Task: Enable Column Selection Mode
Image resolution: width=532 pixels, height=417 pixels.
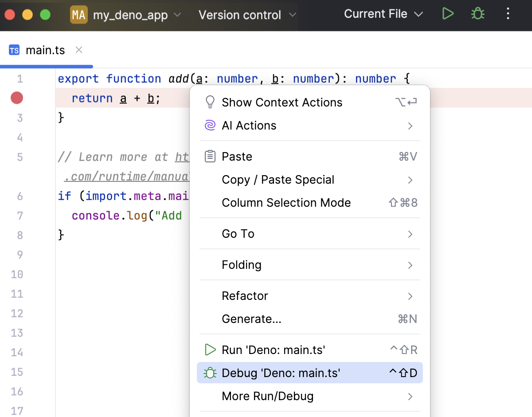Action: [286, 203]
